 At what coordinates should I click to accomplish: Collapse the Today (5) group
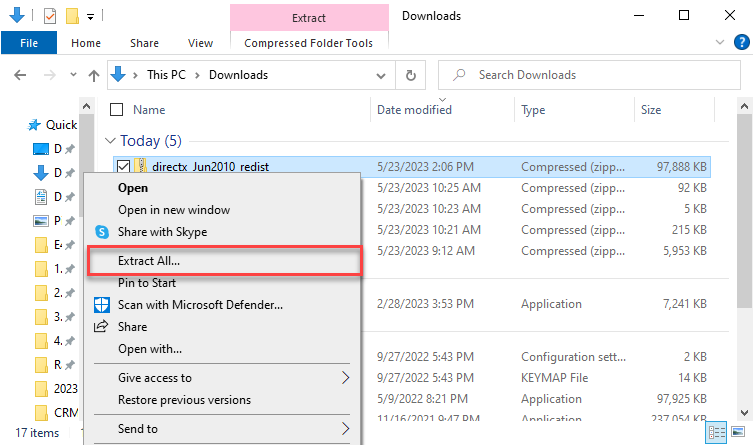coord(110,141)
